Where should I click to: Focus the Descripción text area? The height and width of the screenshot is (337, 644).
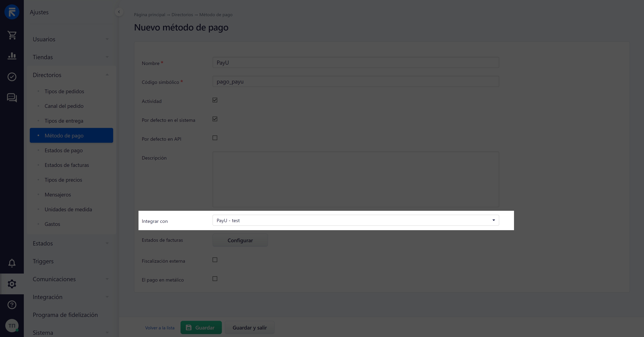355,179
